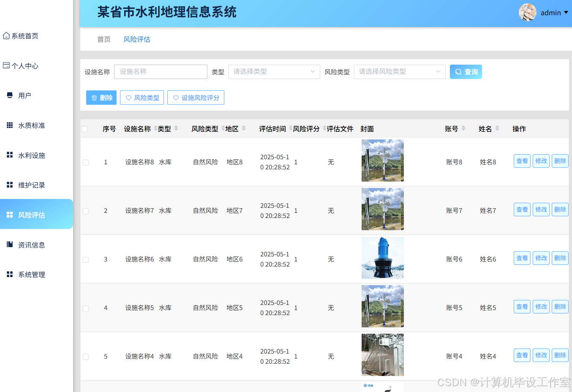Viewport: 572px width, 392px height.
Task: Click the magnifier icon in 查询 button
Action: coord(458,72)
